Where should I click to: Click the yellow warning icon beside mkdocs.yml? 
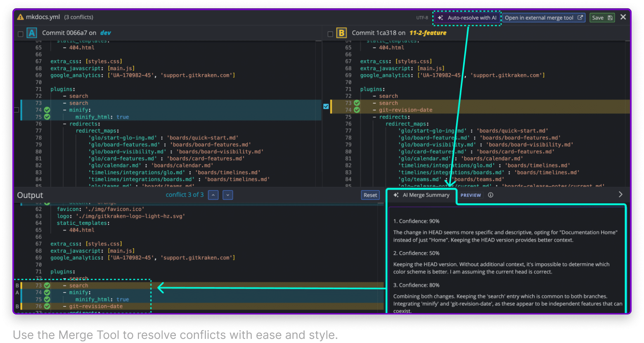[20, 17]
